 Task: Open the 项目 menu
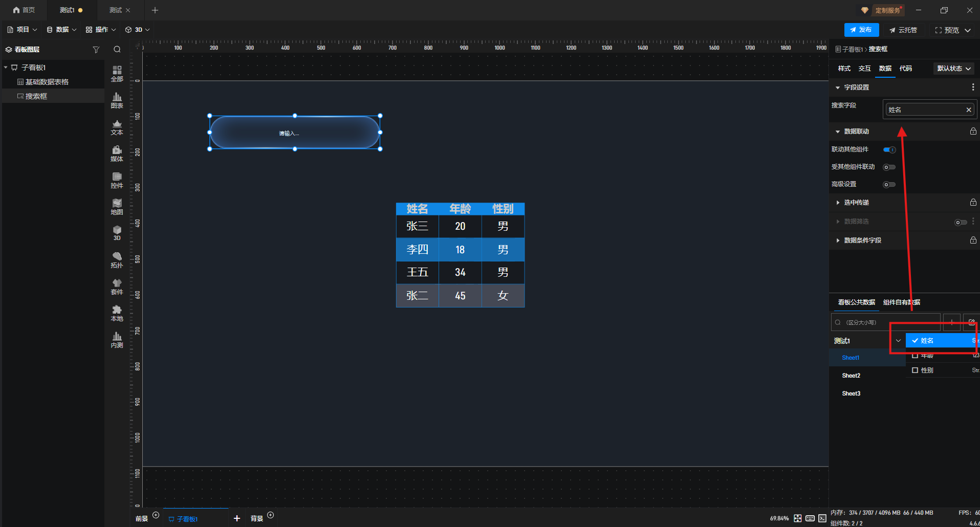tap(22, 30)
